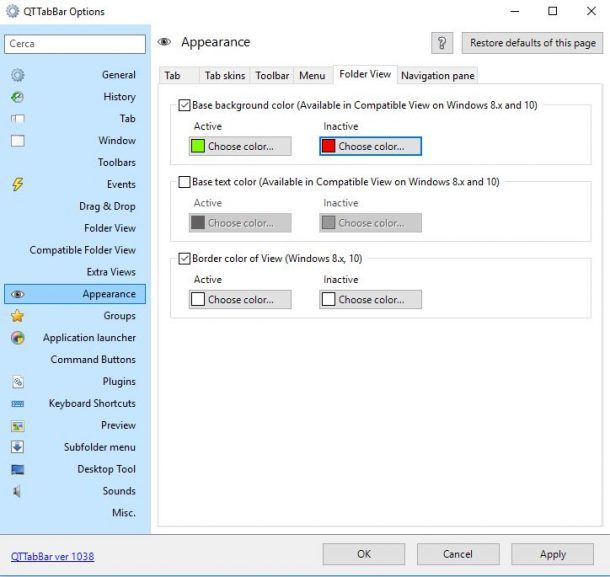
Task: Click the General gear icon in sidebar
Action: click(x=18, y=75)
